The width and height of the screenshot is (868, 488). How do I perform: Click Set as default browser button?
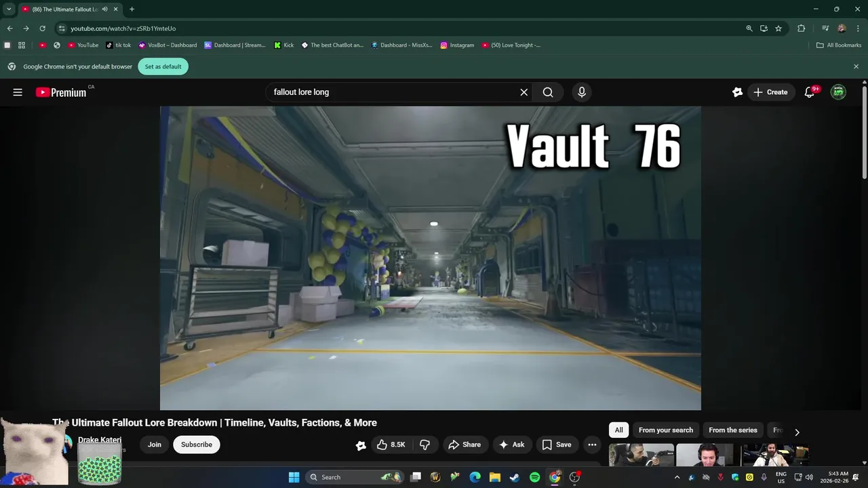point(163,66)
